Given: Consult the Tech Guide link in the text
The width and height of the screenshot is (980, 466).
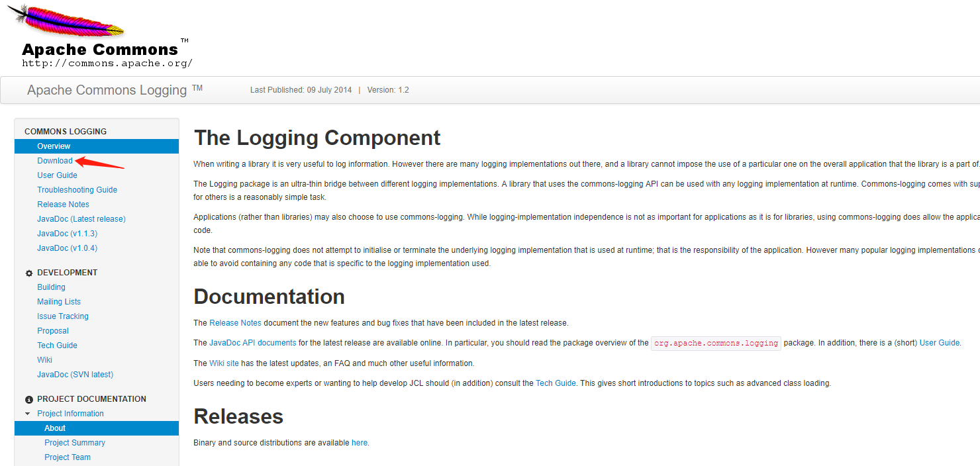Looking at the screenshot, I should pyautogui.click(x=556, y=383).
